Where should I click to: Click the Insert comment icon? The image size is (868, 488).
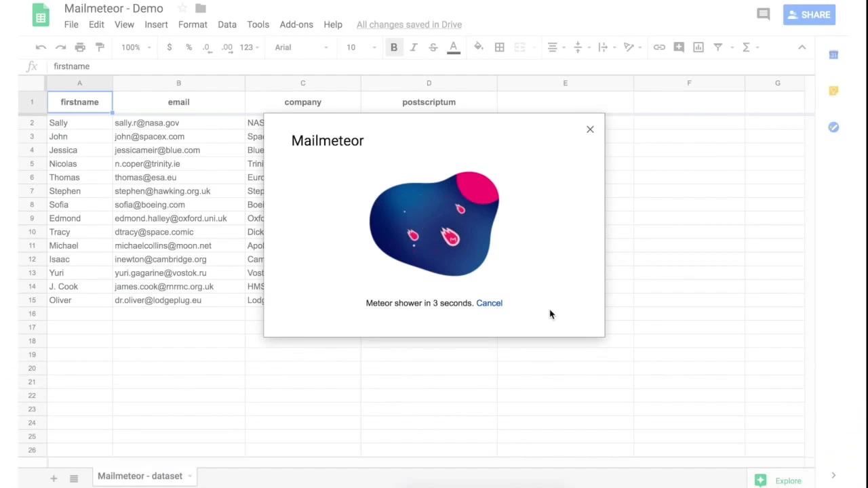pos(679,47)
